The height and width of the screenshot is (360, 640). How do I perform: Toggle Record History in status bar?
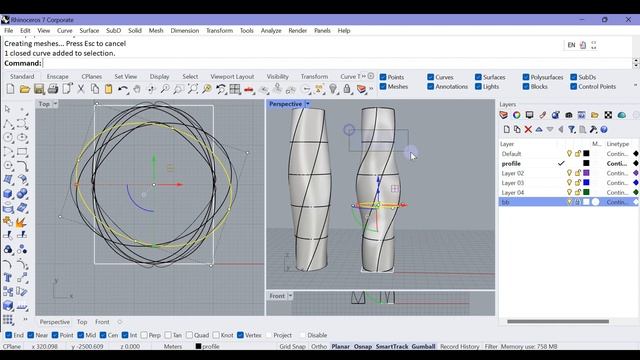coord(460,347)
